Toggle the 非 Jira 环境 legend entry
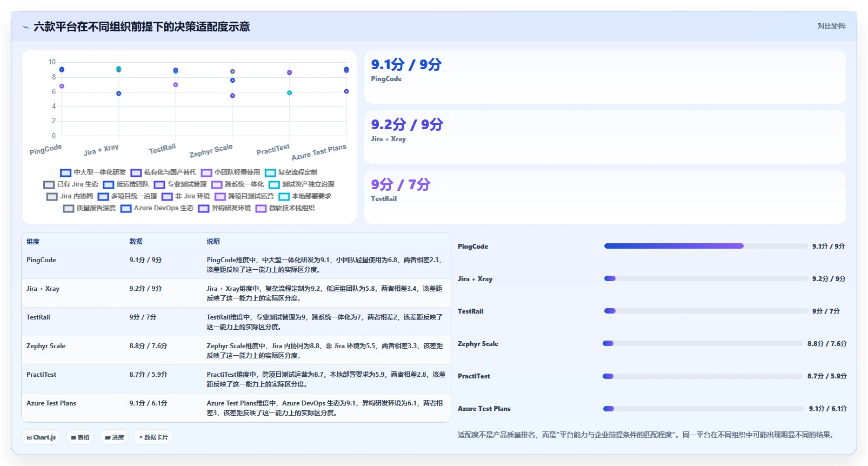Image resolution: width=868 pixels, height=466 pixels. pyautogui.click(x=185, y=196)
